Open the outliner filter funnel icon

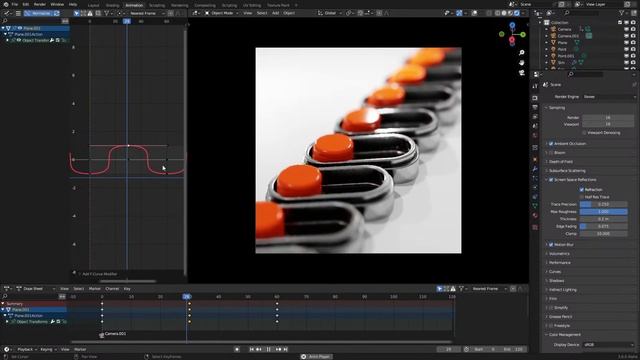click(x=622, y=13)
